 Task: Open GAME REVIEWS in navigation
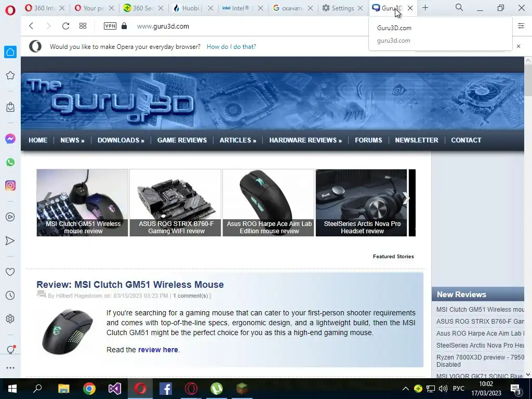182,140
